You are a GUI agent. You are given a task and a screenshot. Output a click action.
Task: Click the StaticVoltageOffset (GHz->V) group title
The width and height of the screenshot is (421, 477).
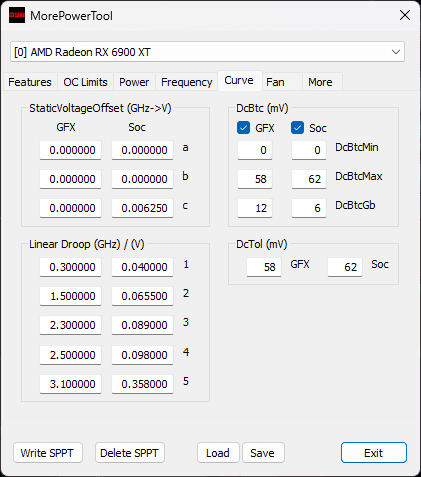[100, 108]
